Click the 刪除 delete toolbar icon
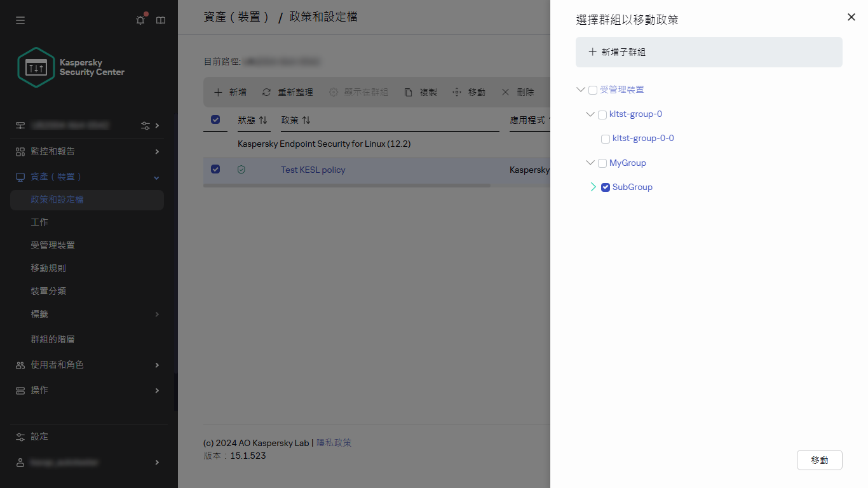The image size is (868, 488). (505, 91)
